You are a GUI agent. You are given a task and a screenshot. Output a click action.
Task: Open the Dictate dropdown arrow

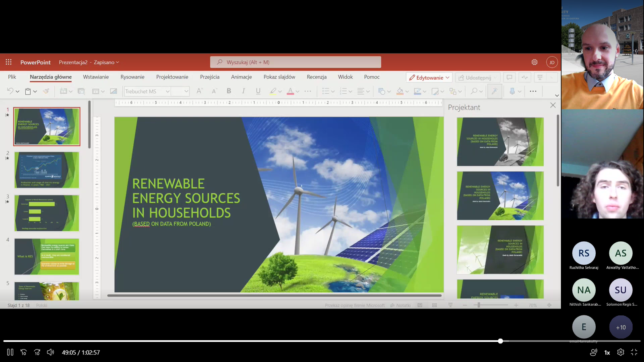click(x=519, y=92)
